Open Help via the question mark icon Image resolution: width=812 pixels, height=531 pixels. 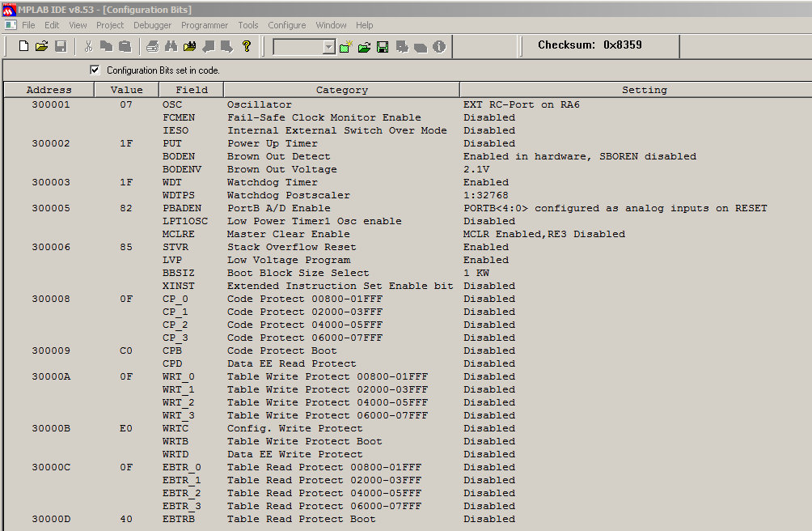pyautogui.click(x=247, y=47)
